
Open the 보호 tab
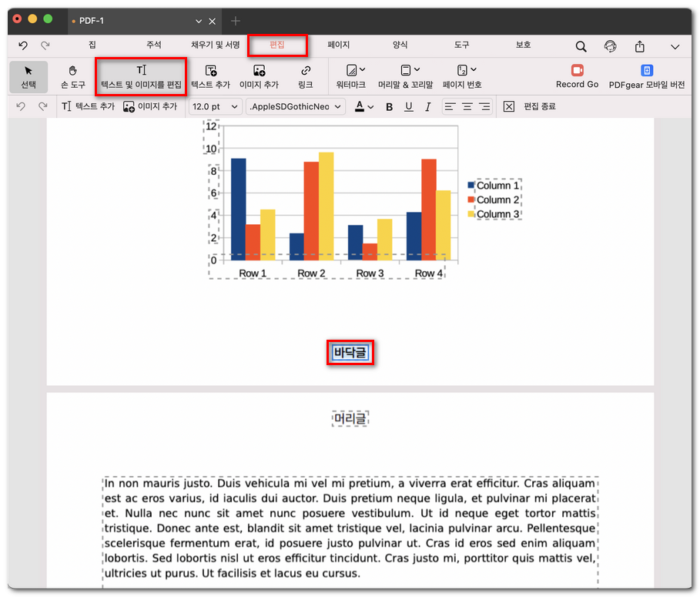tap(523, 45)
